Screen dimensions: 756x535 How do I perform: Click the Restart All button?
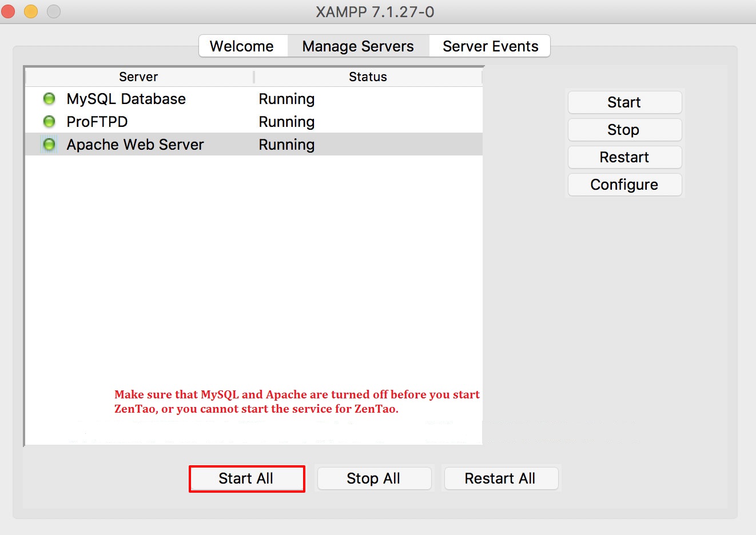[x=500, y=478]
